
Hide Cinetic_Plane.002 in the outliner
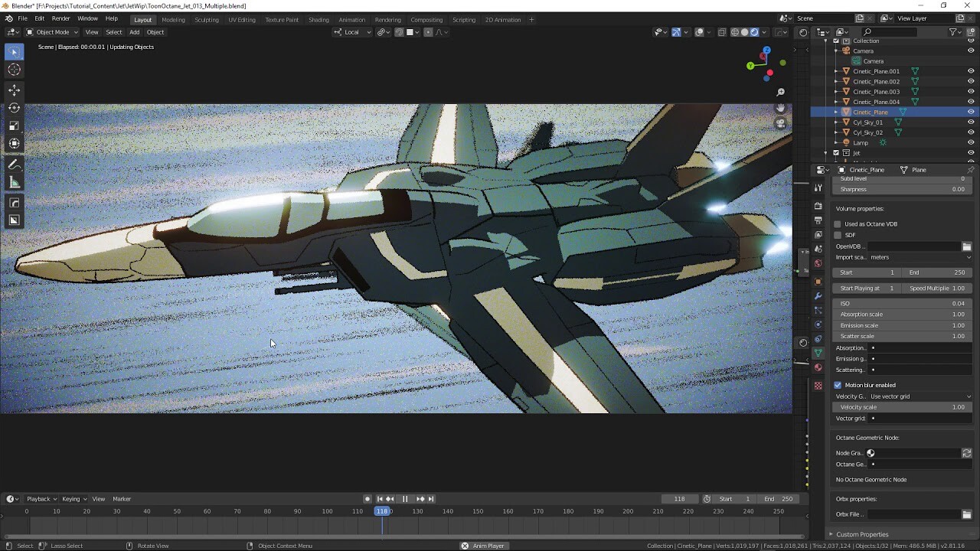coord(970,81)
